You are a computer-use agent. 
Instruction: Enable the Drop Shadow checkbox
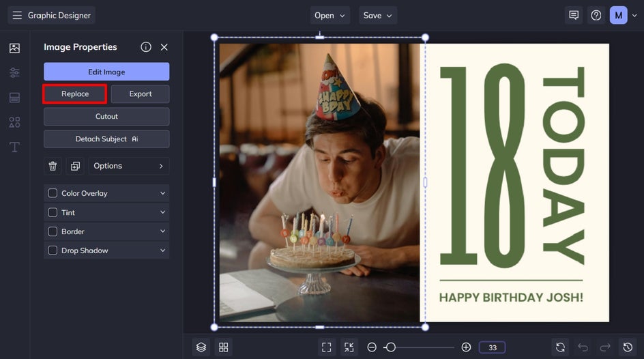click(53, 250)
